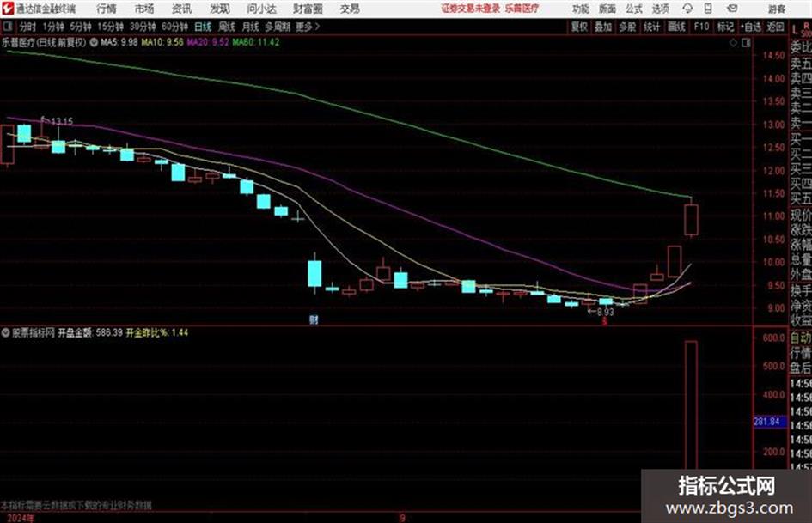Click the 开金昨比%: 1.44 value
Screen dimensions: 812x523
point(157,332)
